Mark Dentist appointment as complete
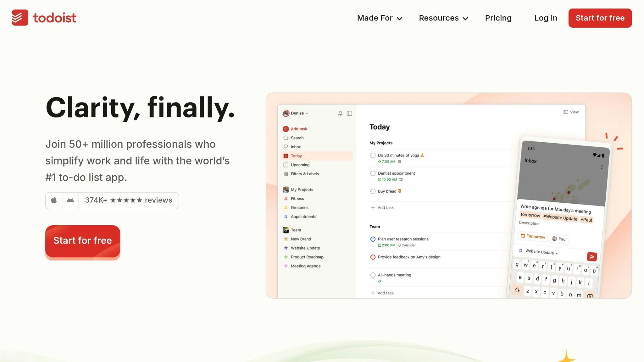The image size is (644, 362). tap(373, 173)
